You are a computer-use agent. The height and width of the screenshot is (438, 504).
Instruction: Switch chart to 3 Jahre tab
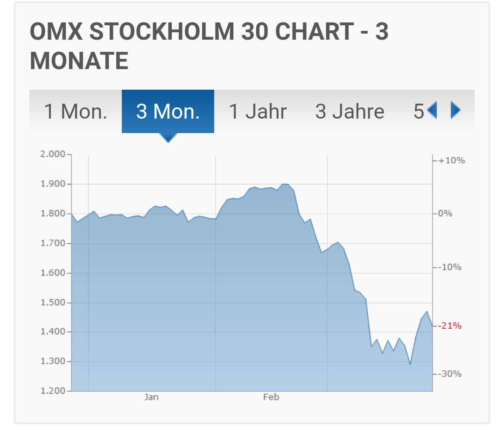point(350,111)
